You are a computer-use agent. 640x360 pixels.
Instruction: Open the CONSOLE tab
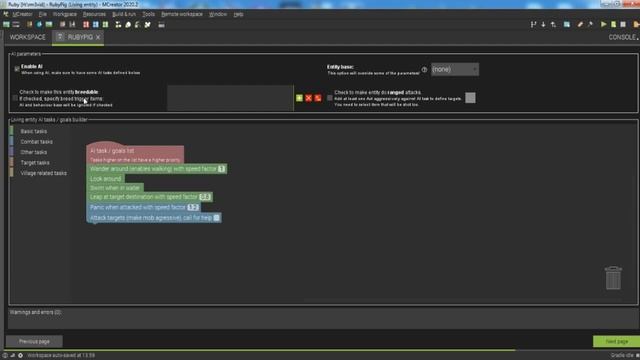623,37
